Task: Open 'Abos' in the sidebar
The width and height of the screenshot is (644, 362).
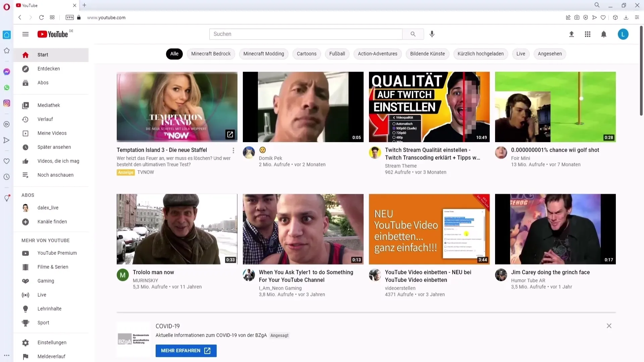Action: click(51, 83)
